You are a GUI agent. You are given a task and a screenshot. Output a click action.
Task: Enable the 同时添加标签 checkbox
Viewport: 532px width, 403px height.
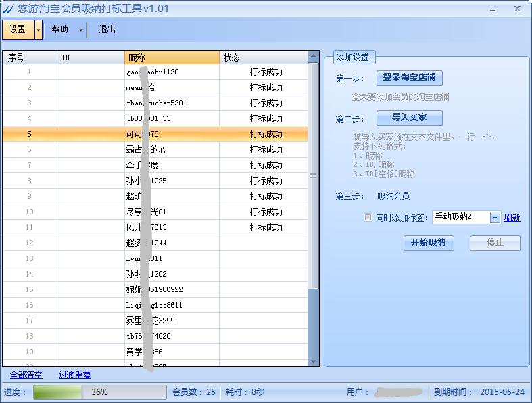[x=368, y=218]
